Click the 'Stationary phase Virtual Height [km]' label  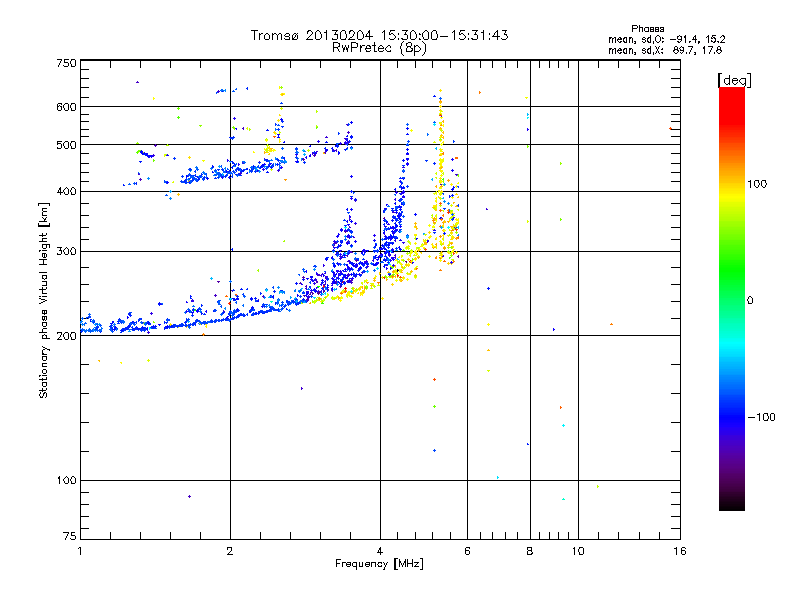(44, 300)
